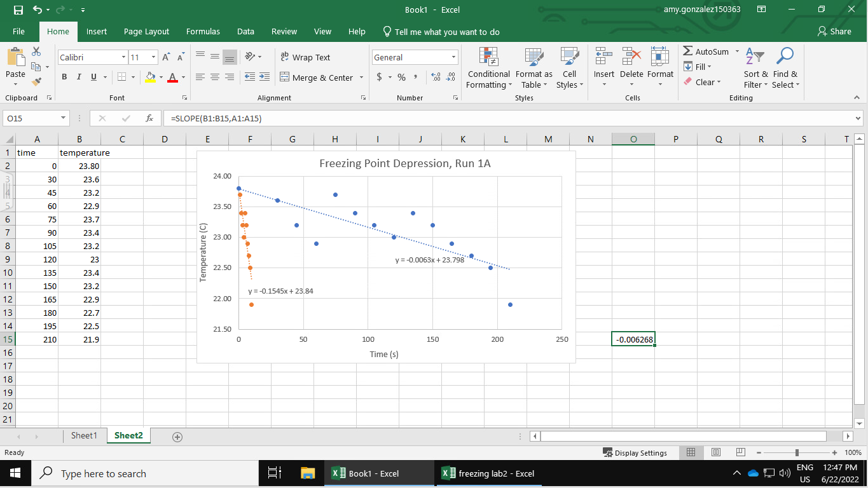
Task: Switch to Sheet1 worksheet
Action: [x=84, y=436]
